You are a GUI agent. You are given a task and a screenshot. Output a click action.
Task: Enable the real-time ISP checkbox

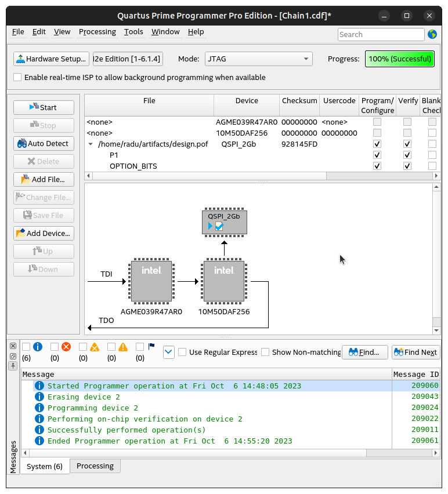click(x=17, y=78)
